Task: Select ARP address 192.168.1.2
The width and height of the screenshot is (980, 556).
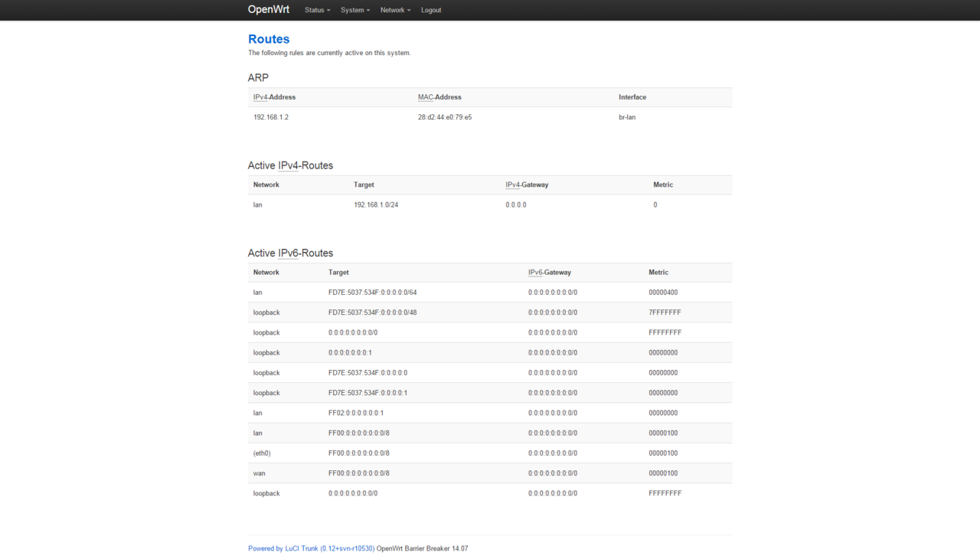Action: pyautogui.click(x=271, y=117)
